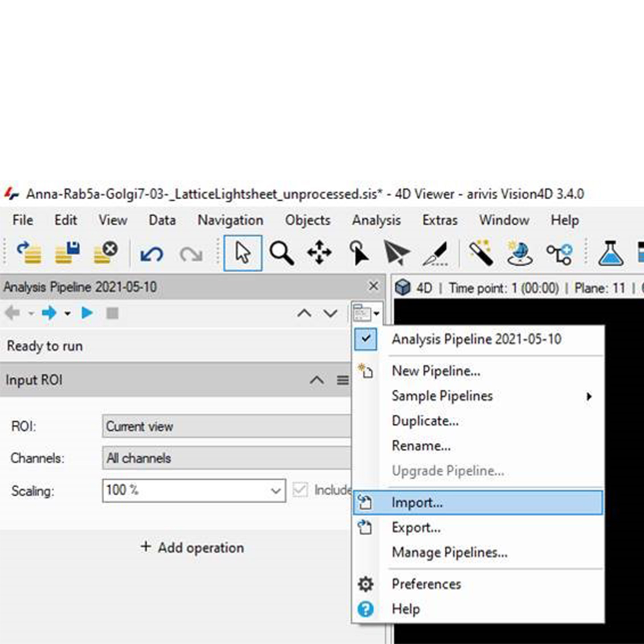The width and height of the screenshot is (644, 644).
Task: Select the paper plane navigation tool
Action: click(397, 253)
